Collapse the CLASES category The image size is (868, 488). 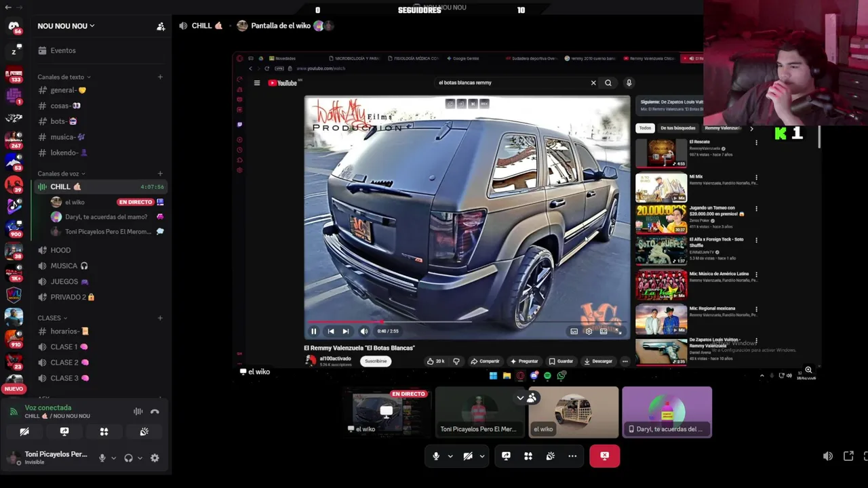click(52, 318)
